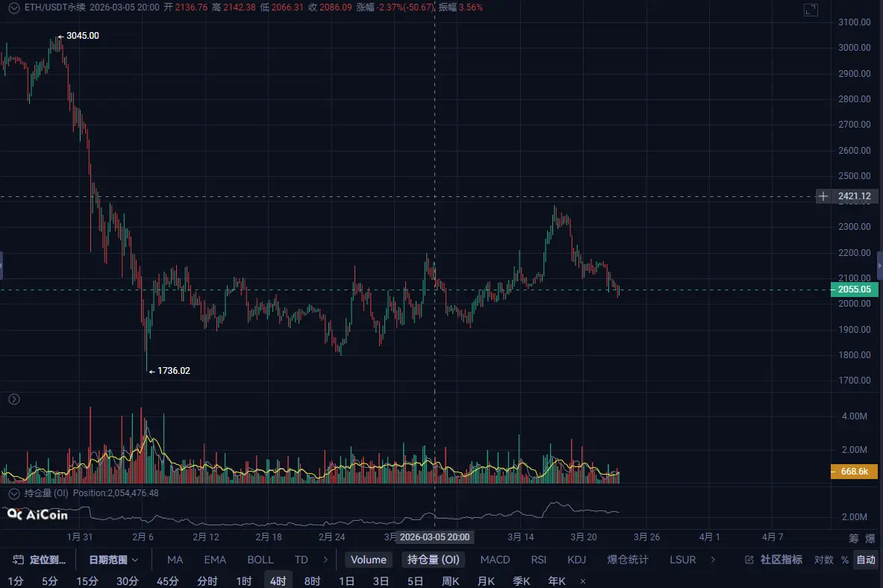Select the 1日 timeframe
Viewport: 883px width, 588px height.
[346, 581]
